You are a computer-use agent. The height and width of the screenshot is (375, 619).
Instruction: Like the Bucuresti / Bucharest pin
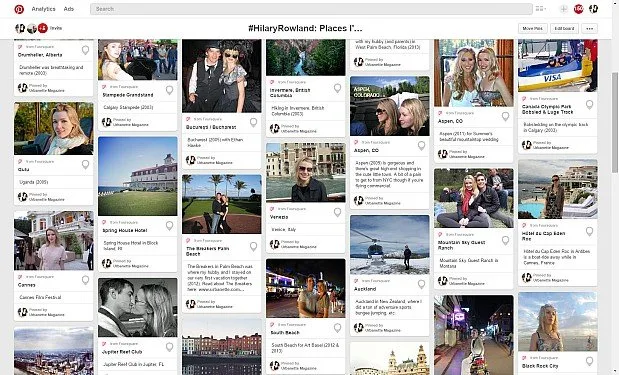[x=253, y=122]
